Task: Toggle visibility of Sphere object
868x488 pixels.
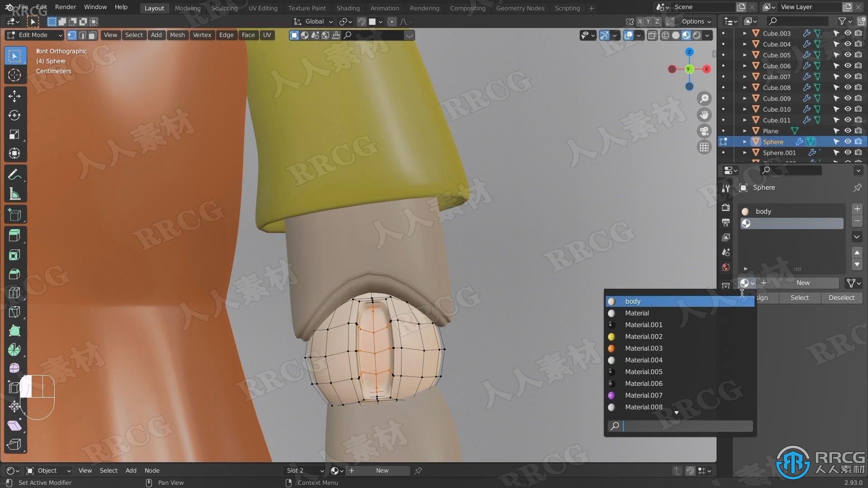Action: (x=847, y=141)
